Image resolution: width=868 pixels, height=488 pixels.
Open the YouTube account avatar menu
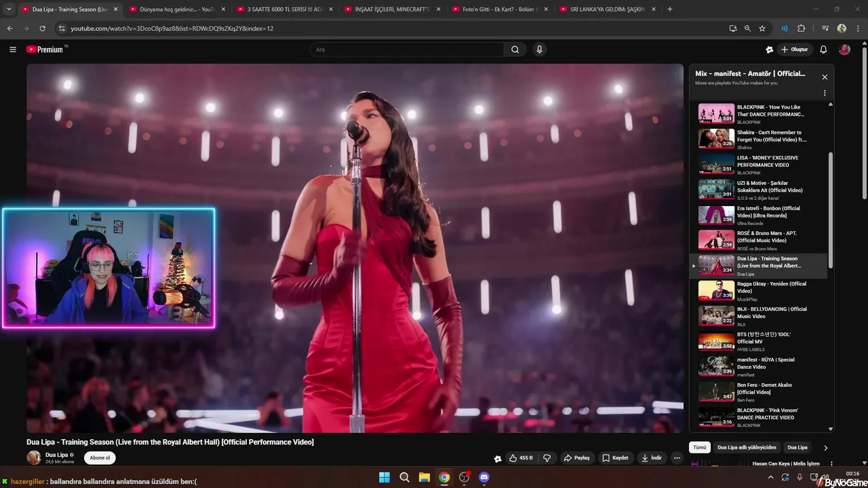tap(844, 49)
